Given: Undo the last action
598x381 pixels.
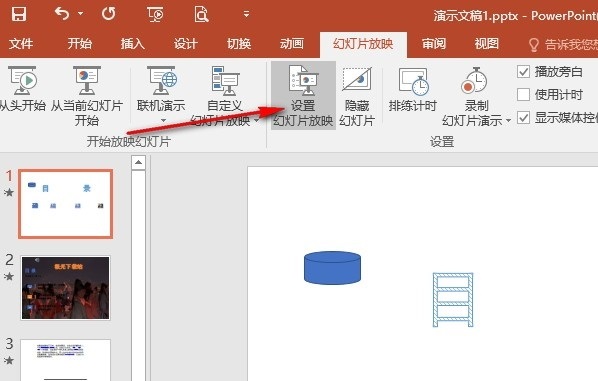Looking at the screenshot, I should (62, 14).
